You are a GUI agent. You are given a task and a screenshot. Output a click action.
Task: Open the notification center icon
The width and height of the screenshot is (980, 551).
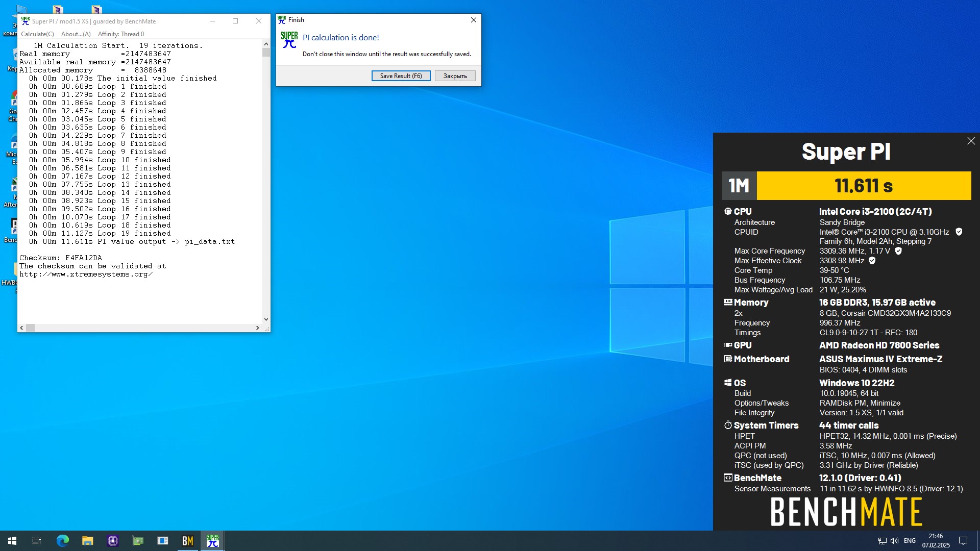[x=963, y=541]
